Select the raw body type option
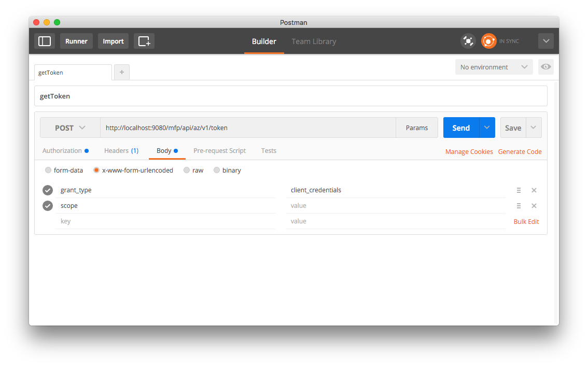The width and height of the screenshot is (588, 367). pos(187,171)
